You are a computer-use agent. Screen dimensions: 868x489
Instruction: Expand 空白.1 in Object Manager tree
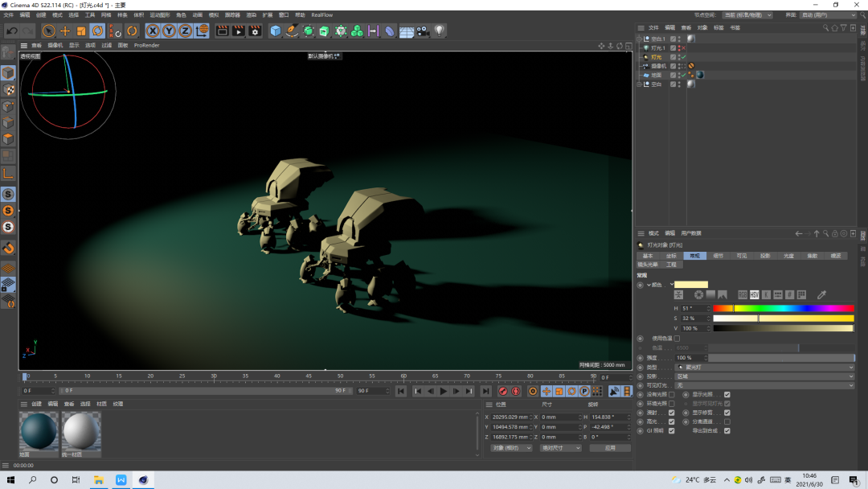tap(640, 39)
